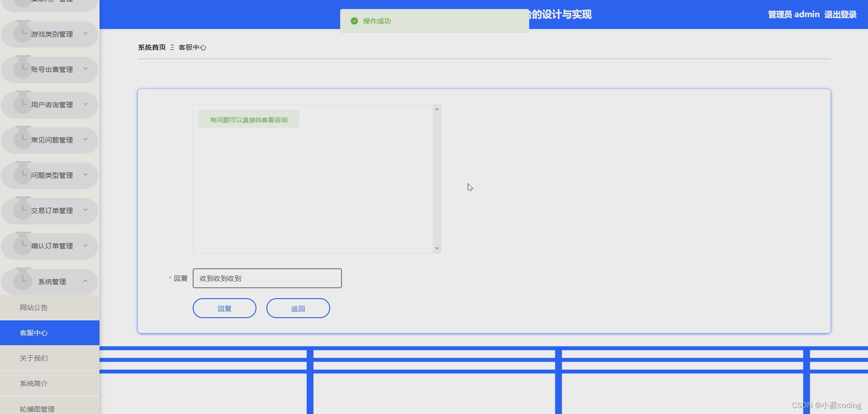This screenshot has height=414, width=868.
Task: Focus the 回复 input field
Action: pos(267,278)
